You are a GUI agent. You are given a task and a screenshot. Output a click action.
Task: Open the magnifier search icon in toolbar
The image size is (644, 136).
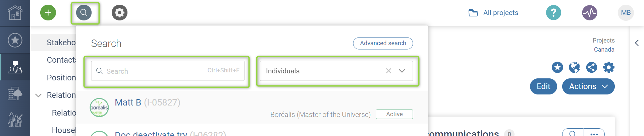[x=84, y=13]
